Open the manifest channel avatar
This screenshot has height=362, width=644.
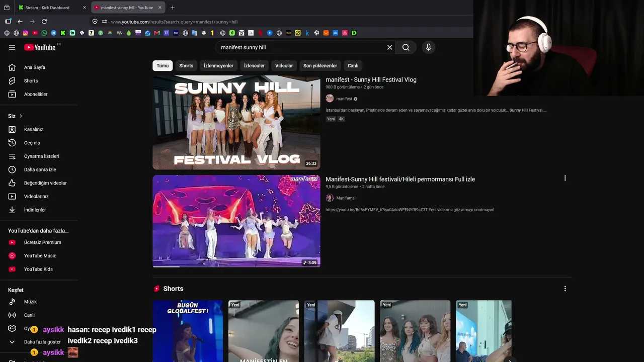(330, 99)
